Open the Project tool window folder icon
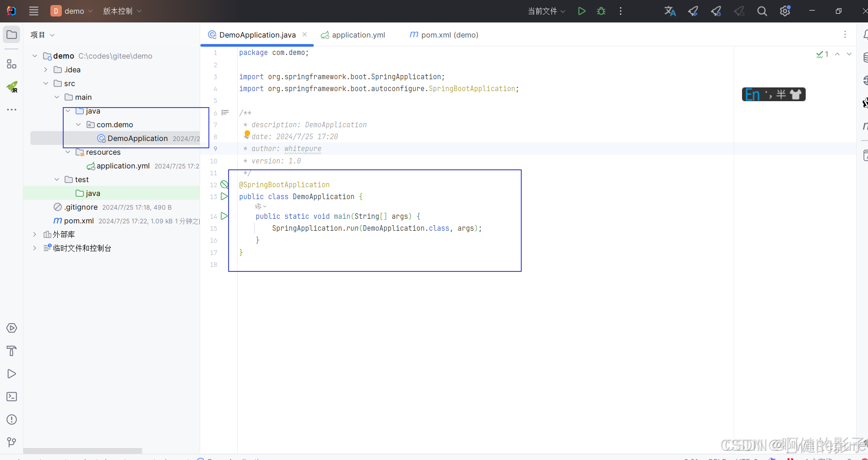This screenshot has width=868, height=460. 11,35
